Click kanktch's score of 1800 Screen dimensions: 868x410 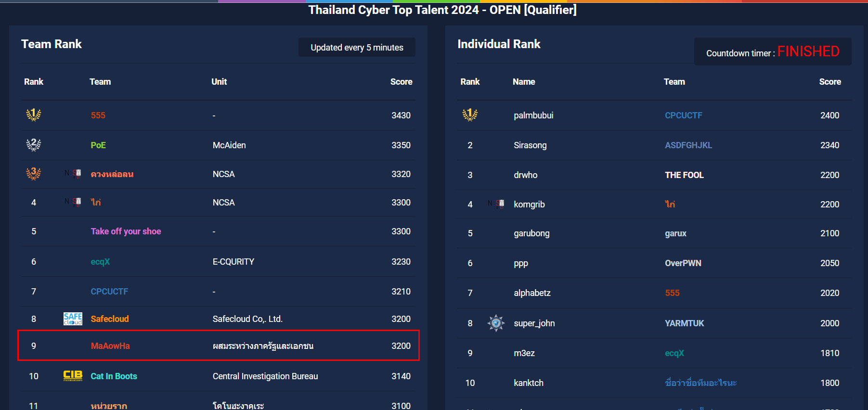pos(830,383)
